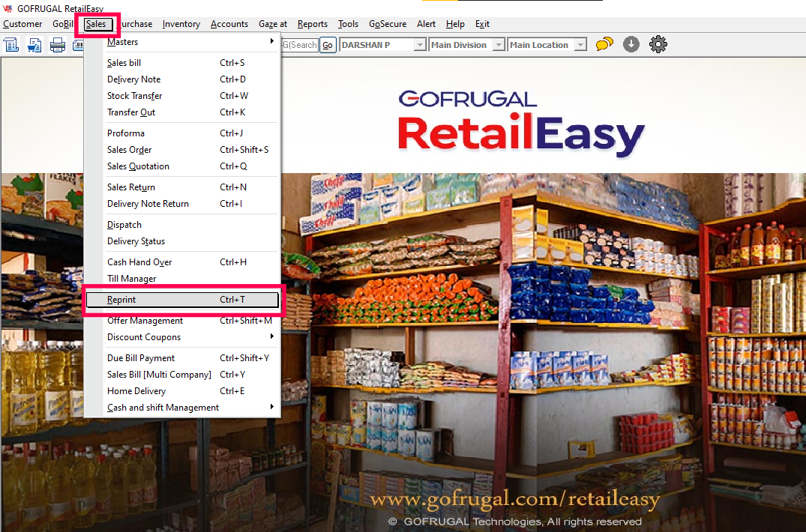Open the GoSecure menu

pos(388,24)
